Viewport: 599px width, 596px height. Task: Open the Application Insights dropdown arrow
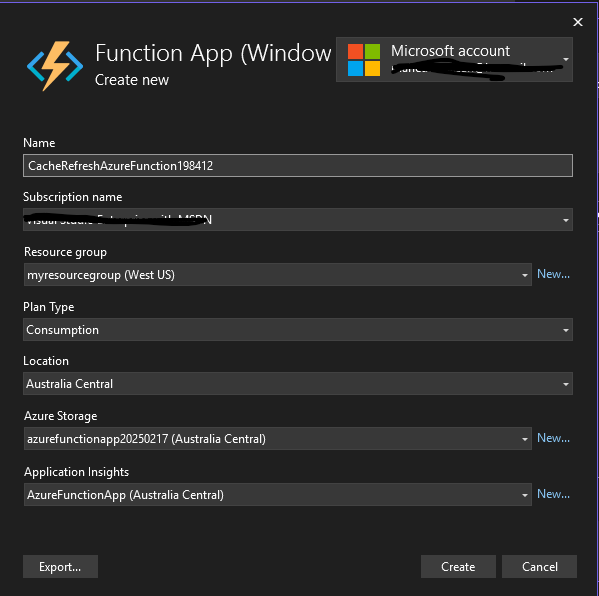point(525,495)
